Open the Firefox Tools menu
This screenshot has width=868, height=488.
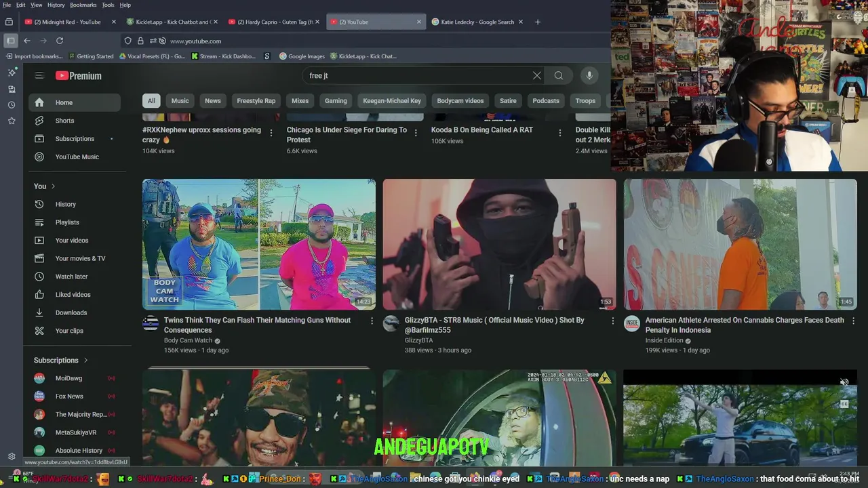[x=108, y=5]
